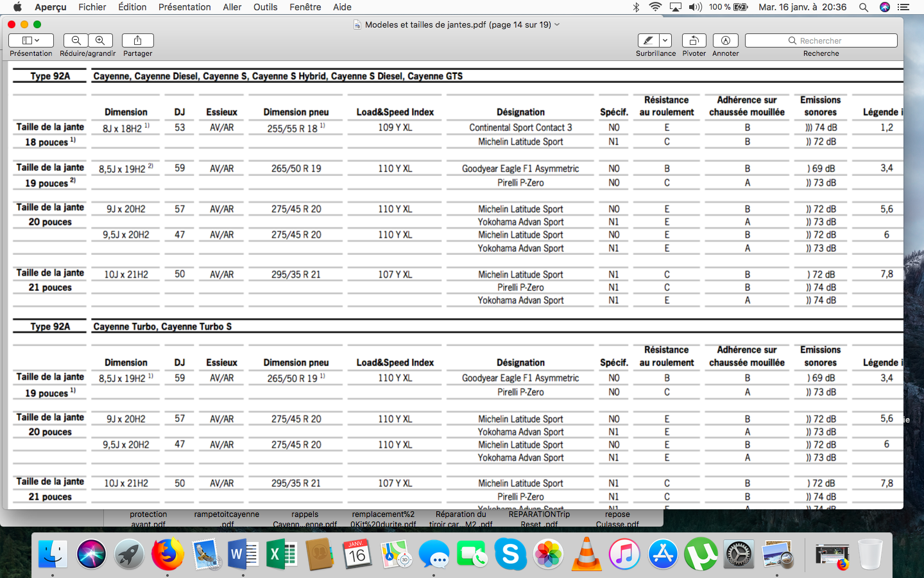Open the Fenêtre menu
924x578 pixels.
[305, 7]
